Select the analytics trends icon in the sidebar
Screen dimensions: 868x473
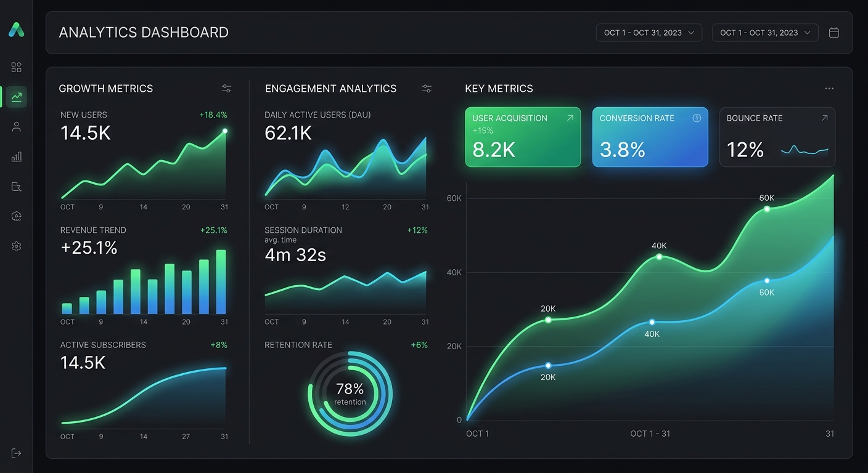(x=16, y=97)
